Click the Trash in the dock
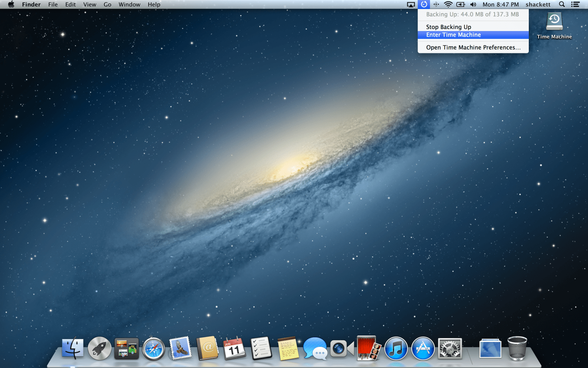Image resolution: width=588 pixels, height=368 pixels. click(517, 348)
